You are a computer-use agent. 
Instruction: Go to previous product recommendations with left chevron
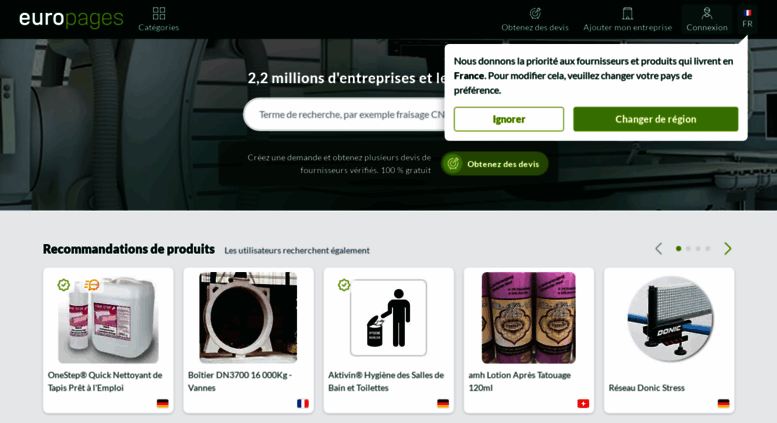pyautogui.click(x=659, y=249)
